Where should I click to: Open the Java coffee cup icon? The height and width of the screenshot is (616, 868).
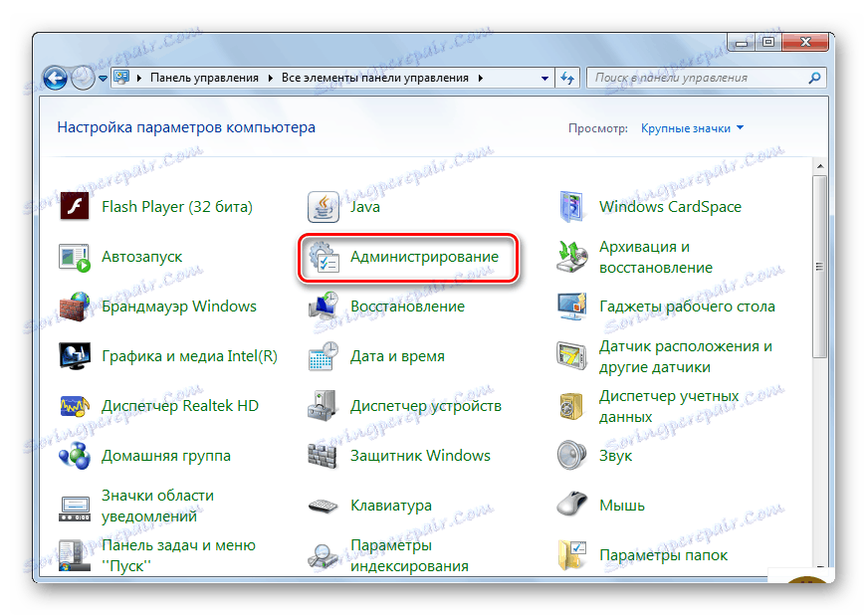tap(324, 206)
